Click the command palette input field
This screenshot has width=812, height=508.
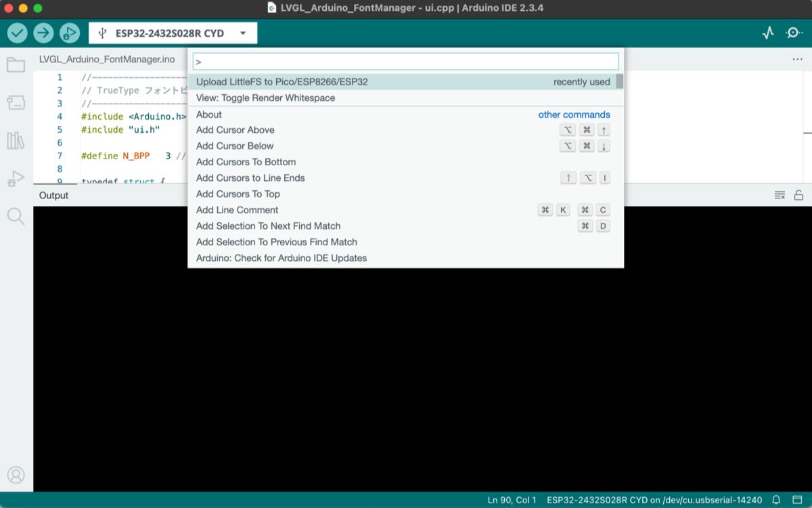405,62
